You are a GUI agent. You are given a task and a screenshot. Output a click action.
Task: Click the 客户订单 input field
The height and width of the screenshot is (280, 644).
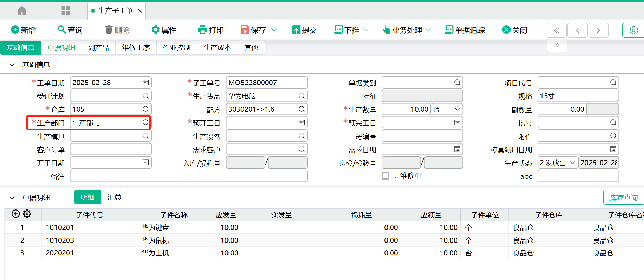(x=111, y=149)
